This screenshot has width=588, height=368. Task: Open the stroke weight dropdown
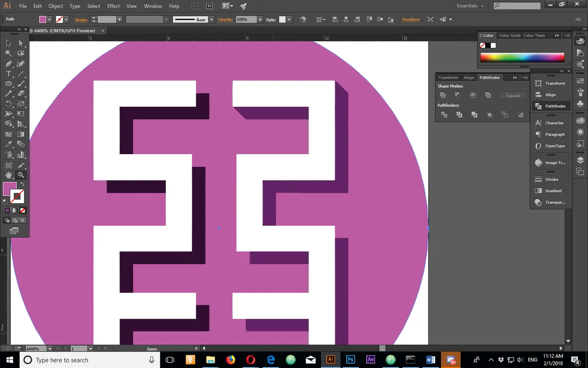click(x=119, y=19)
